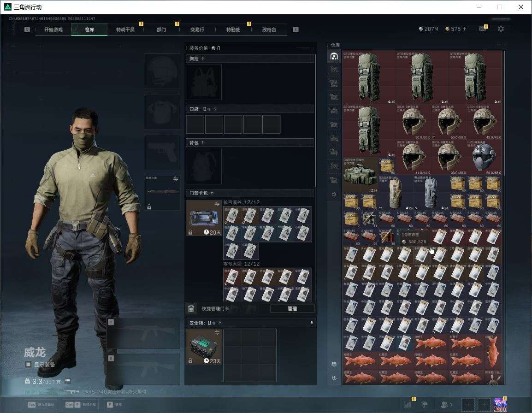Select the empty chest rig slot
Image resolution: width=532 pixels, height=413 pixels.
(x=204, y=82)
